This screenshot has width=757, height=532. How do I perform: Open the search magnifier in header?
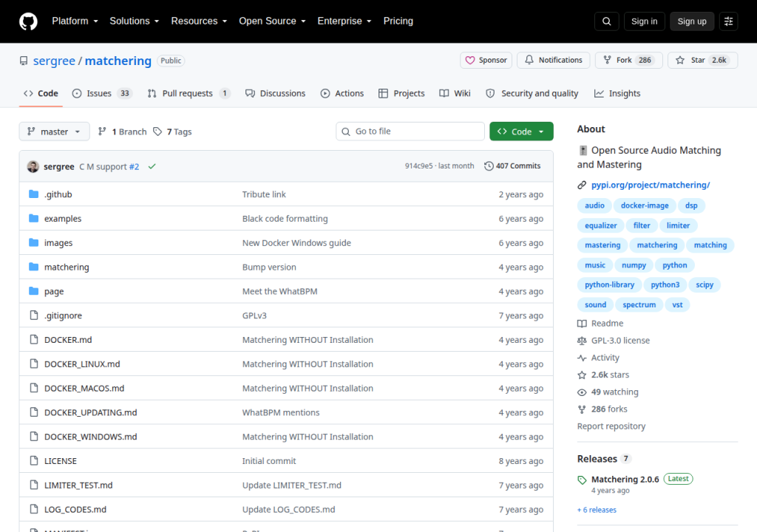(x=606, y=21)
